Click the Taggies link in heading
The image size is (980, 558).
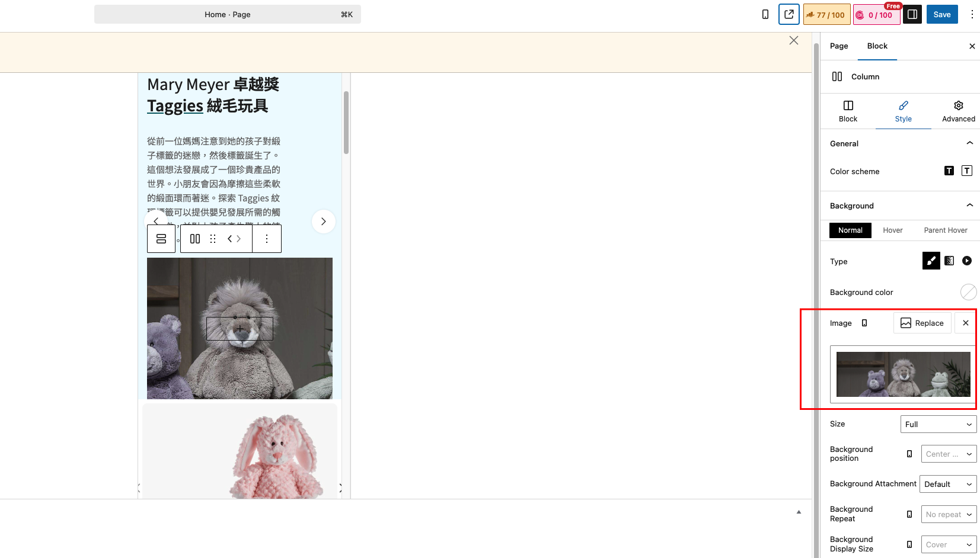click(x=175, y=106)
